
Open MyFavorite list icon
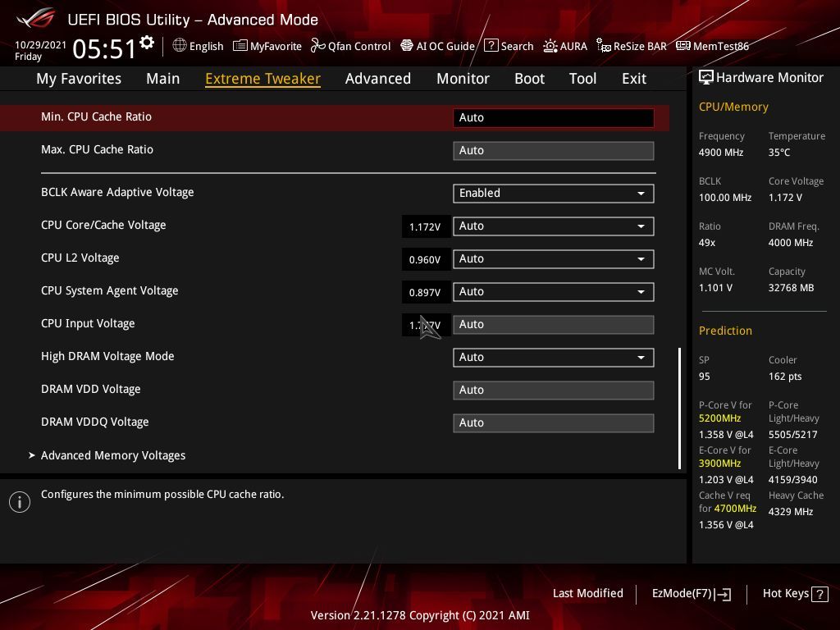tap(240, 46)
